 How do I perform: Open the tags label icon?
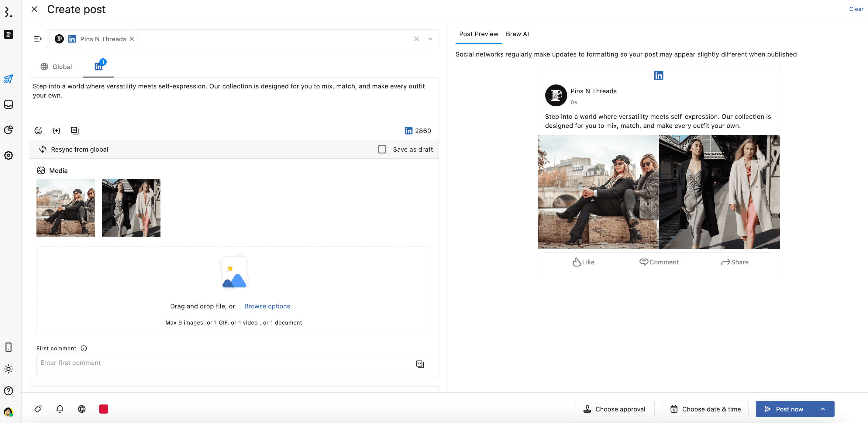38,409
